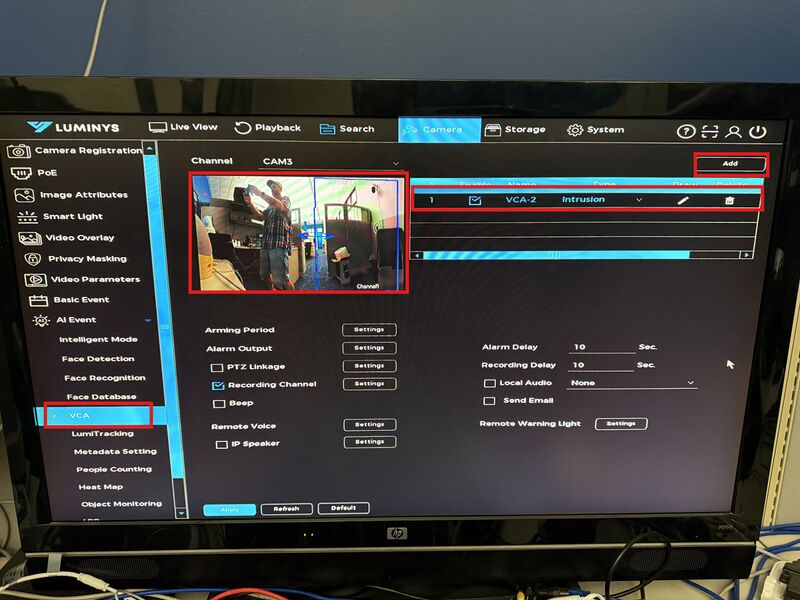This screenshot has width=800, height=600.
Task: Click the rule list horizontal scrollbar thumb
Action: (557, 255)
